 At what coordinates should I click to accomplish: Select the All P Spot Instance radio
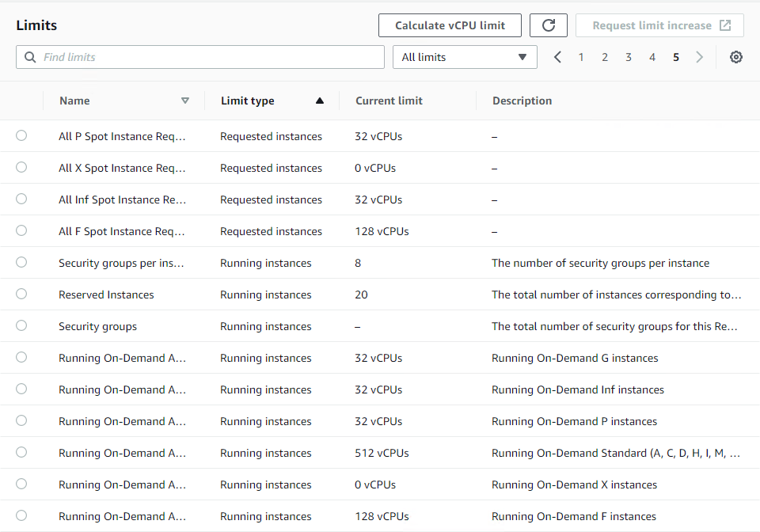21,135
